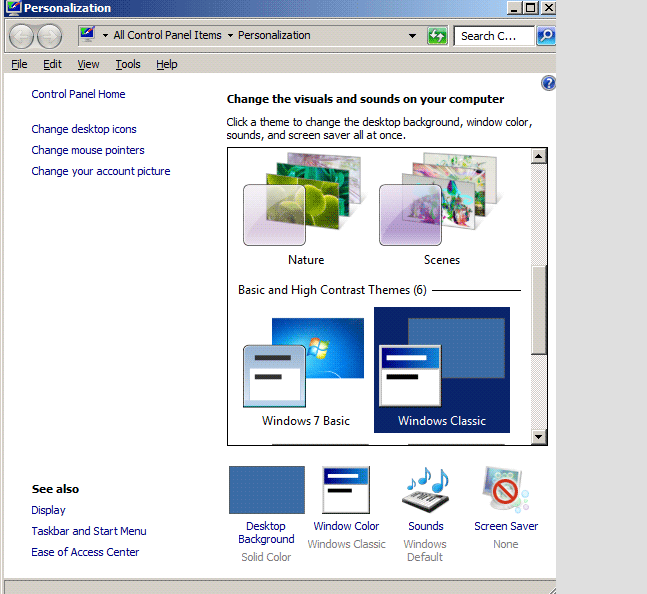Screen dimensions: 647x594
Task: Click the theme list scrollbar thumb
Action: (x=538, y=310)
